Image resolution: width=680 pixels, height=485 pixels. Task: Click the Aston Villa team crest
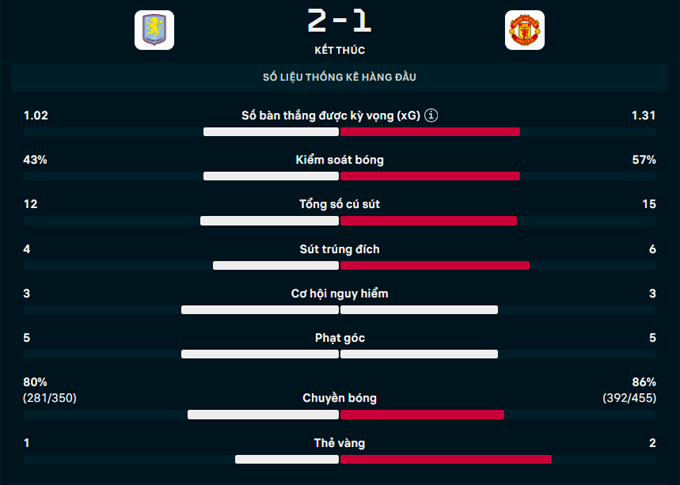tap(154, 30)
